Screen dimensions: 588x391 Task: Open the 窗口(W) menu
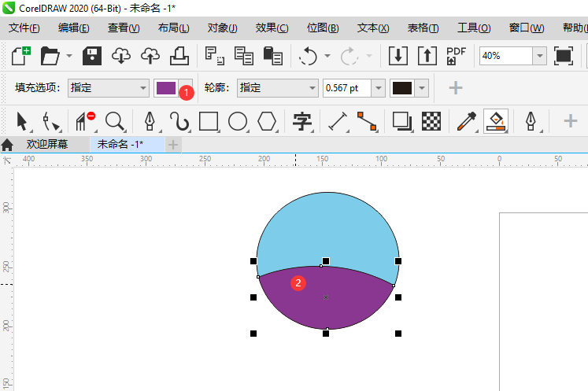point(526,28)
